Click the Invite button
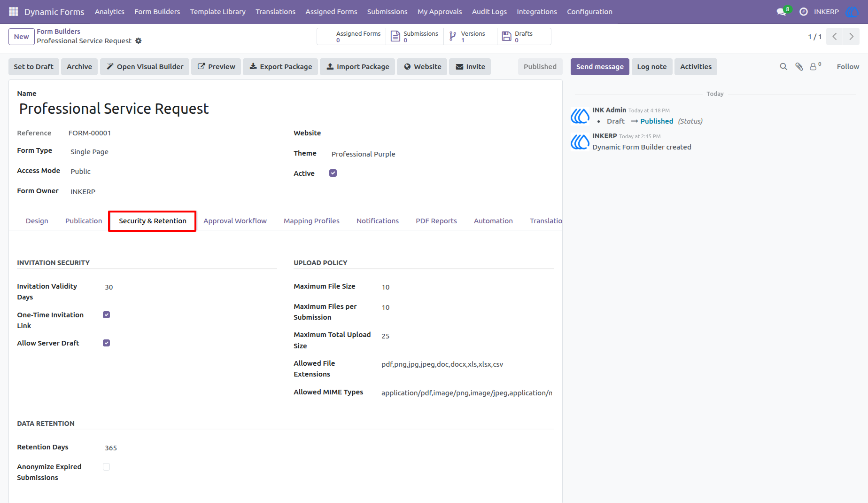This screenshot has width=868, height=503. pos(470,67)
